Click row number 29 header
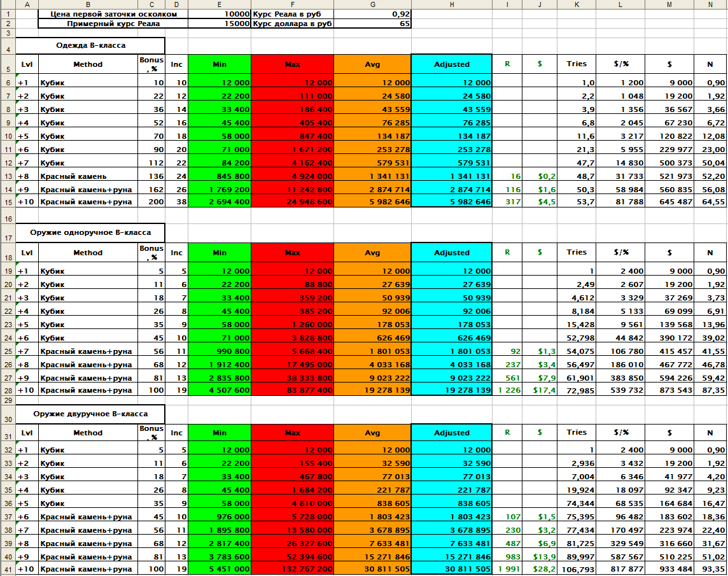 click(x=8, y=400)
